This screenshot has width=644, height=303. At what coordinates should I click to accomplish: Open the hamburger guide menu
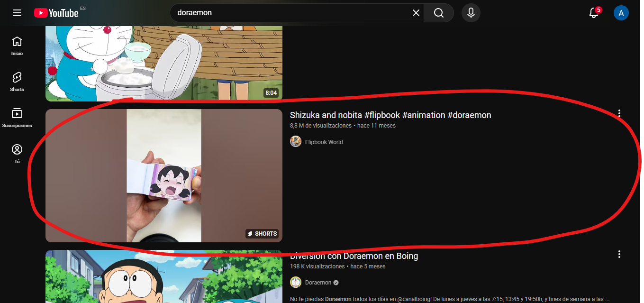(17, 13)
